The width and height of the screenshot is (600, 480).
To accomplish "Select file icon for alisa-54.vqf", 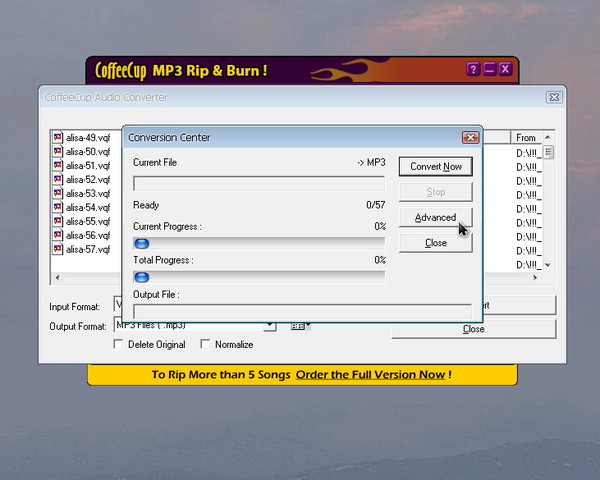I will point(58,207).
